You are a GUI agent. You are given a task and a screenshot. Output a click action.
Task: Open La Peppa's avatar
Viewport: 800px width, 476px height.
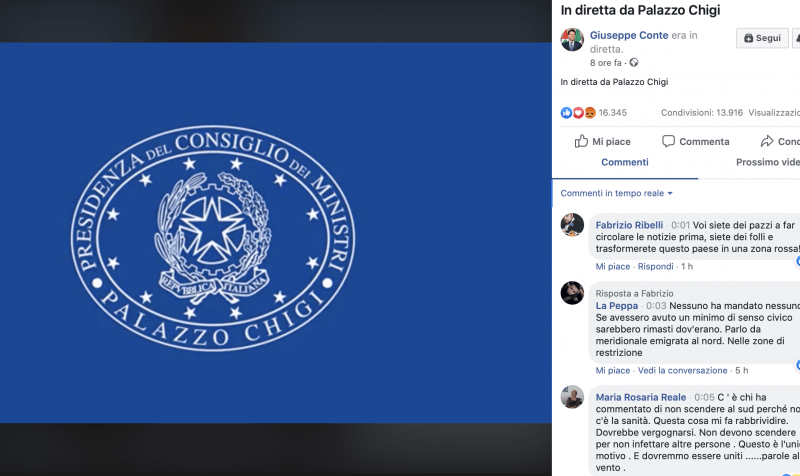[x=572, y=292]
